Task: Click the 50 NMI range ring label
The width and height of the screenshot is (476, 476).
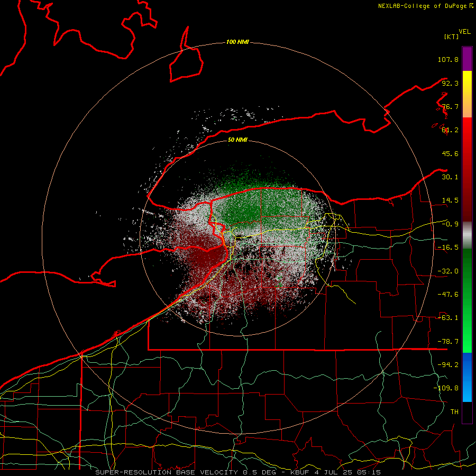Action: click(x=237, y=140)
